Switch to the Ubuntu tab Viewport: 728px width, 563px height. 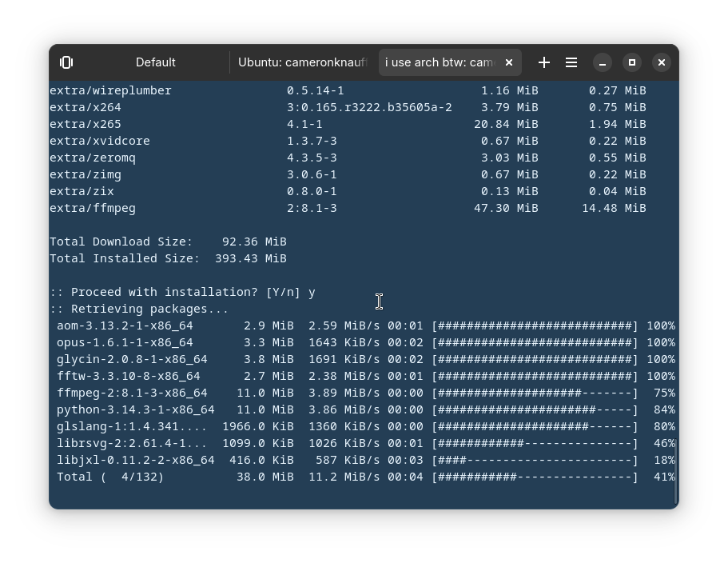click(x=302, y=62)
